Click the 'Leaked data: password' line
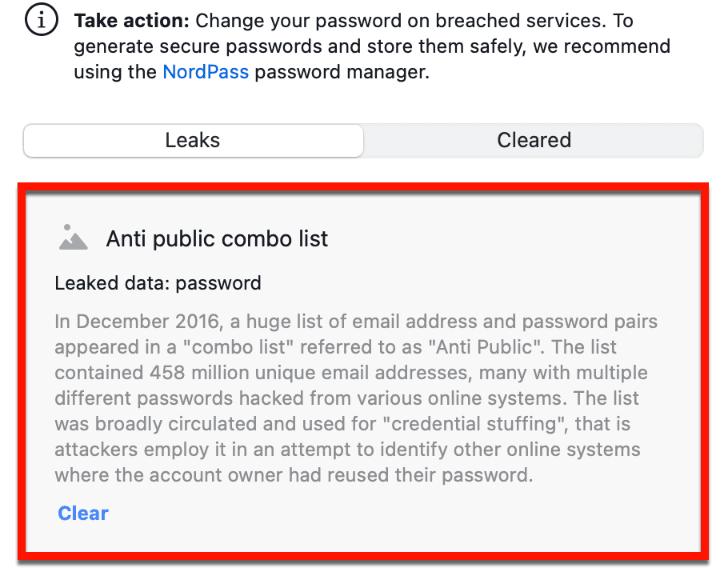 [x=158, y=283]
